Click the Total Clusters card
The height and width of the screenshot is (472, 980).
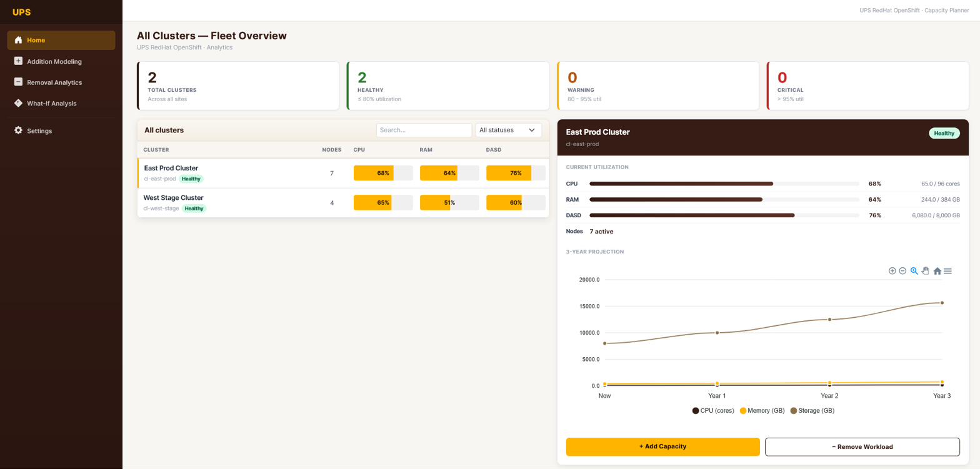click(x=238, y=86)
